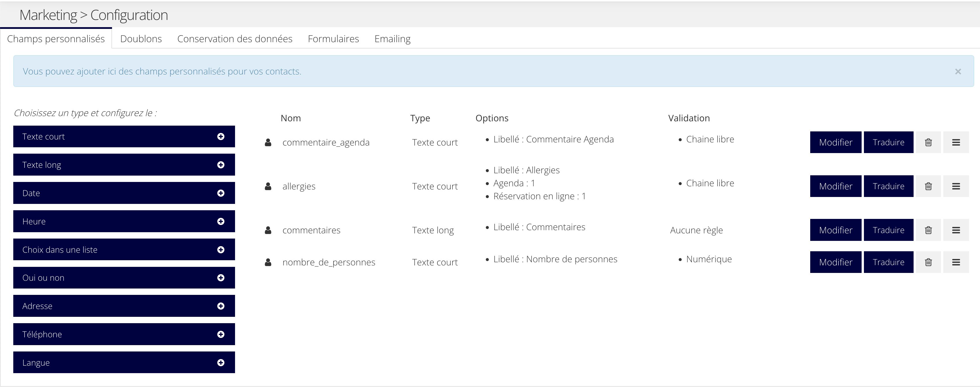Click the plus icon on Adresse
980x387 pixels.
pos(221,306)
